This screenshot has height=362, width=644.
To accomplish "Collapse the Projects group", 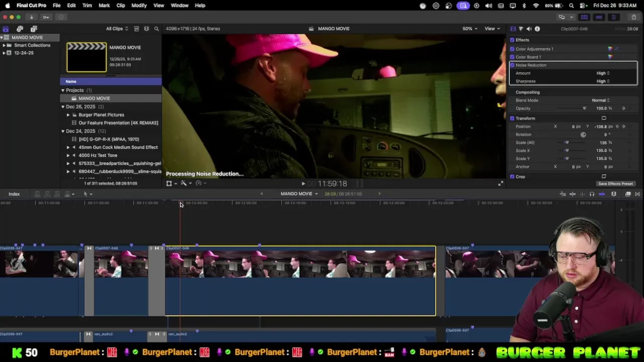I will [63, 90].
